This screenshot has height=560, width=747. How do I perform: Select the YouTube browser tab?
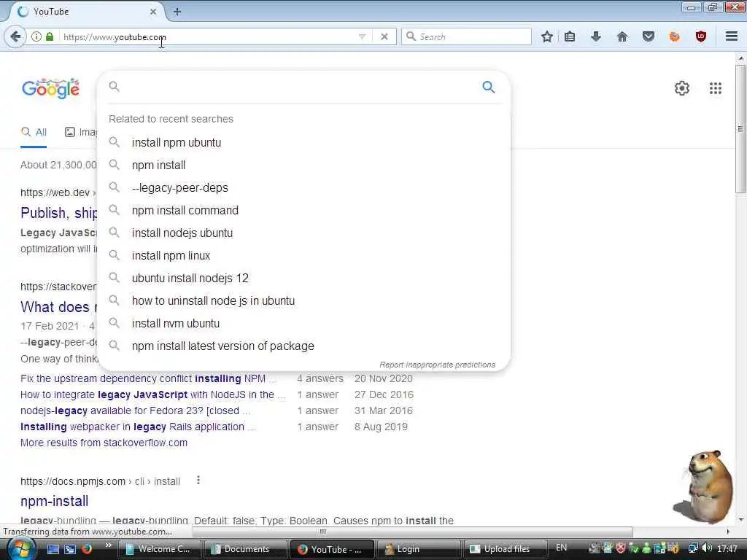86,12
